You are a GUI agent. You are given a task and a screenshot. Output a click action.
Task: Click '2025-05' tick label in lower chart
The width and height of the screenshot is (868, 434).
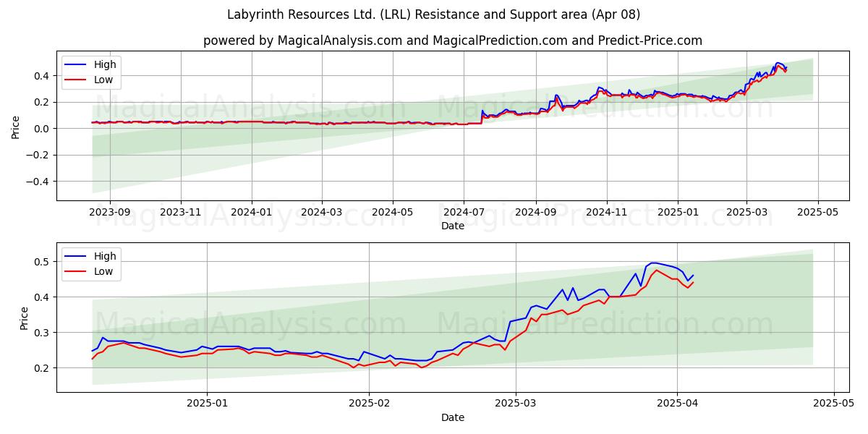pos(834,404)
